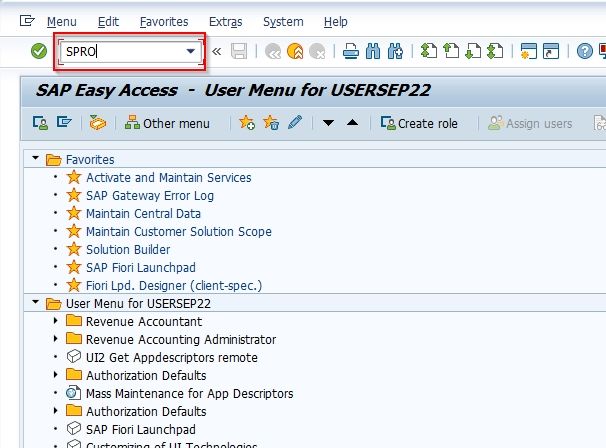606x448 pixels.
Task: Click the Revenue Accounting Administrator label
Action: click(181, 339)
